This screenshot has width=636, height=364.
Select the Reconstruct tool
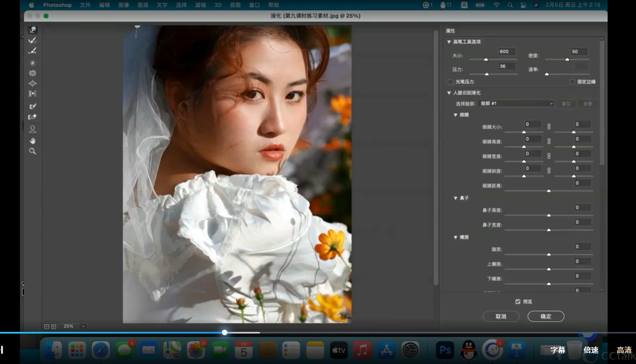tap(33, 40)
